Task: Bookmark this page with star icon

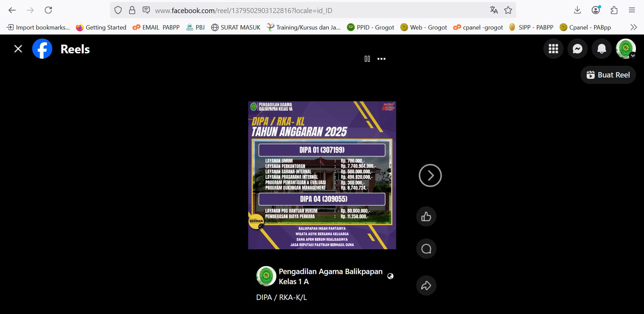Action: 508,10
